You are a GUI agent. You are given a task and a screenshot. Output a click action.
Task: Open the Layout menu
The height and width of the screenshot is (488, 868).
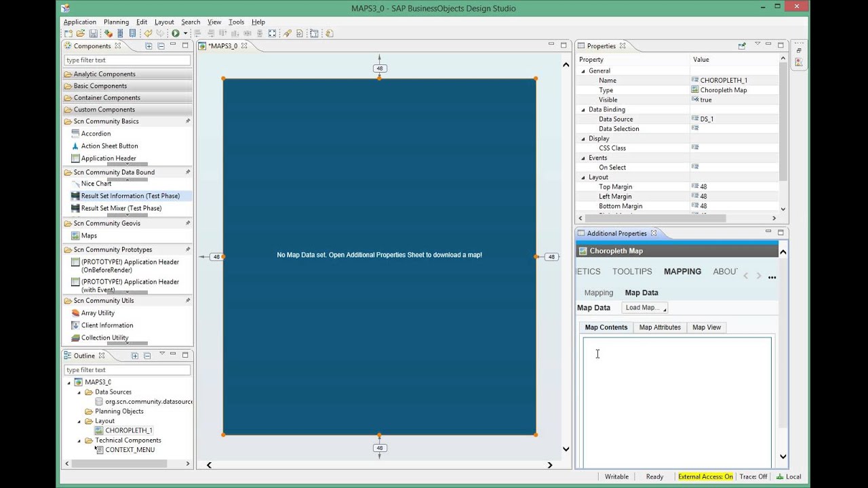tap(164, 22)
